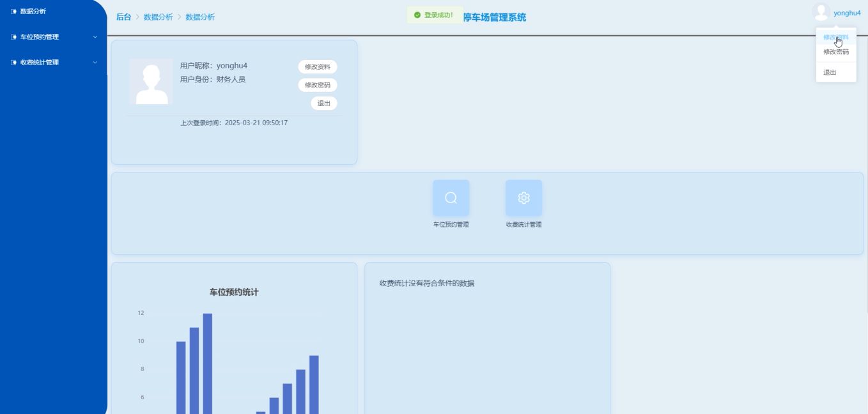Choose 修改密码 from the user dropdown menu
This screenshot has width=868, height=414.
tap(836, 52)
